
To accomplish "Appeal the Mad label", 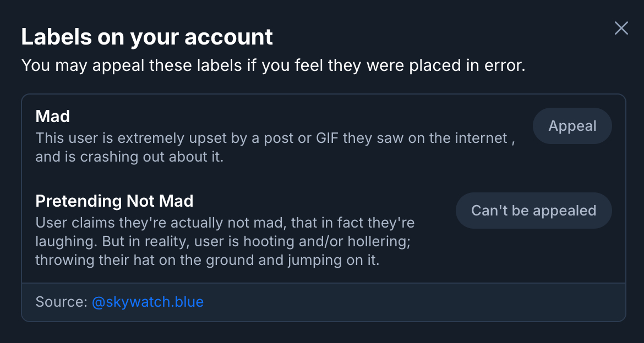I will pos(572,126).
